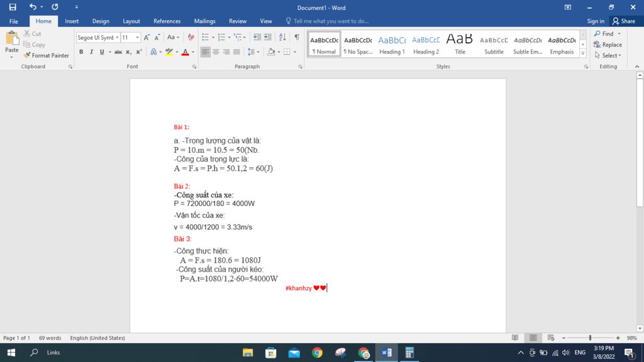The image size is (644, 362).
Task: Click Sign in
Action: click(x=596, y=21)
